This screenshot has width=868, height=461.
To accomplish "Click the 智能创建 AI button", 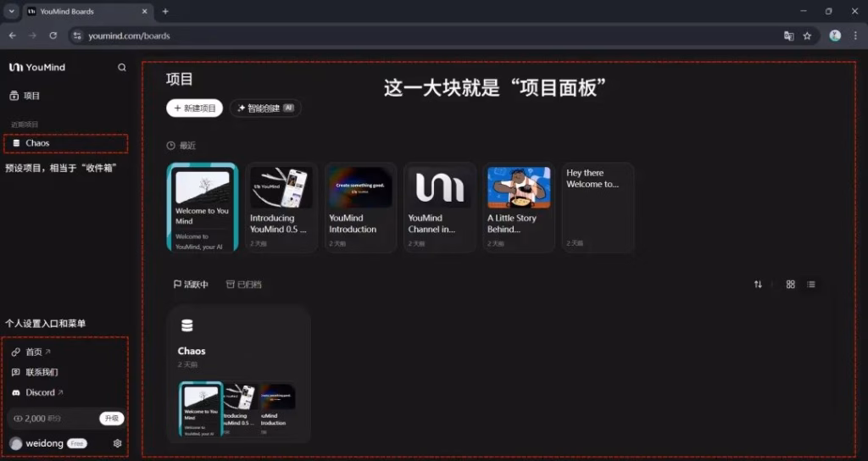I will pyautogui.click(x=265, y=108).
